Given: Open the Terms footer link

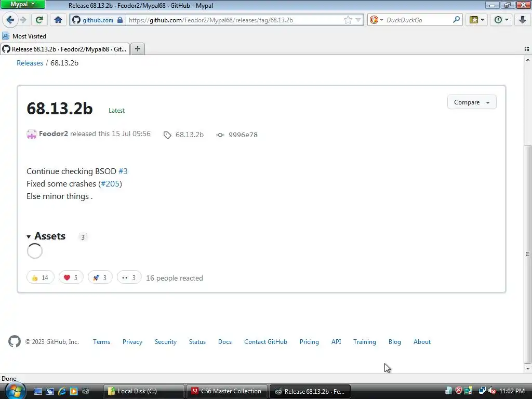Looking at the screenshot, I should pyautogui.click(x=101, y=342).
